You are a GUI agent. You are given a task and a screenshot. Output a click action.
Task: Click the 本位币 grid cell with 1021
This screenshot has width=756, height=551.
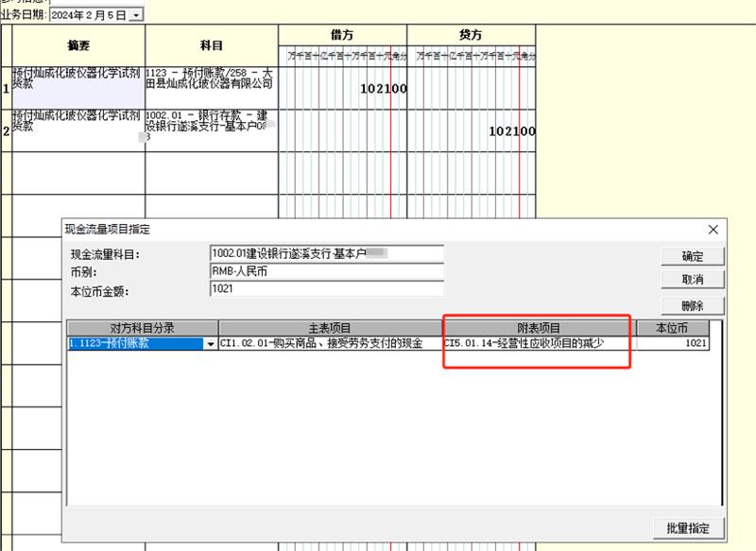point(672,344)
